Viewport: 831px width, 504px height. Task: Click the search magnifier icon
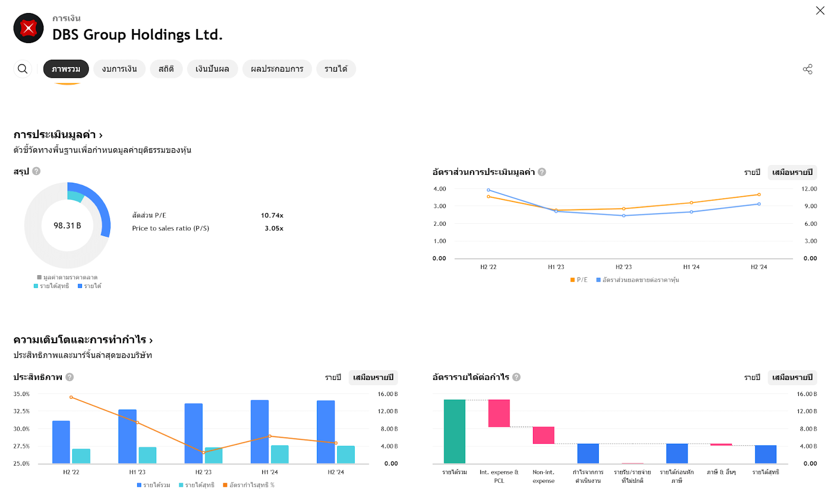22,69
